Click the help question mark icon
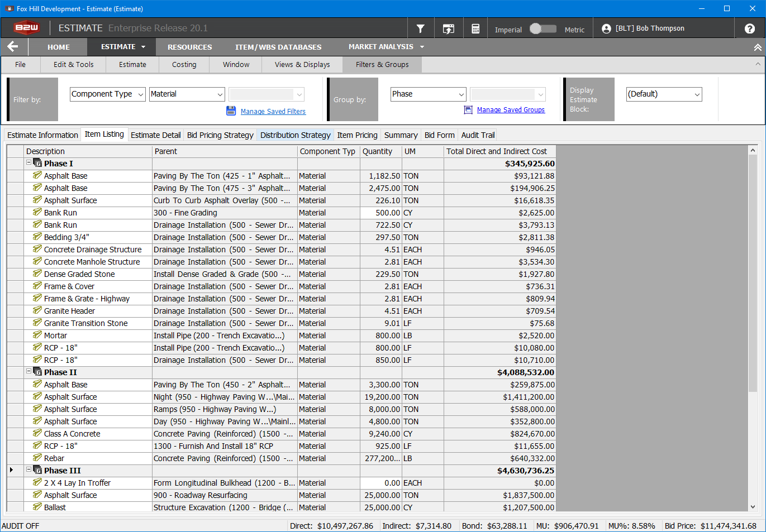This screenshot has height=532, width=766. [750, 28]
